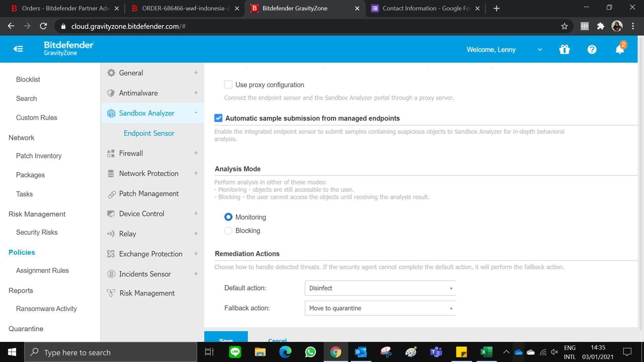Click the Save button

click(226, 338)
